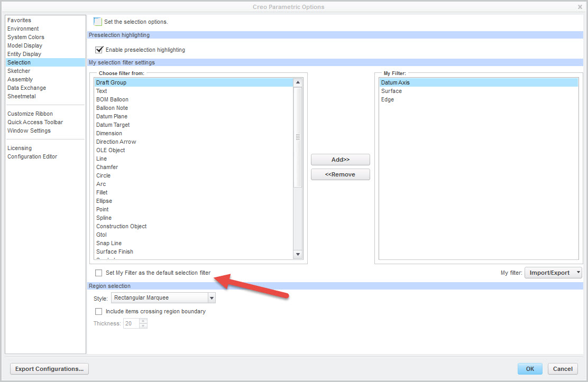588x382 pixels.
Task: Select Balloon Note in filter list
Action: [194, 108]
